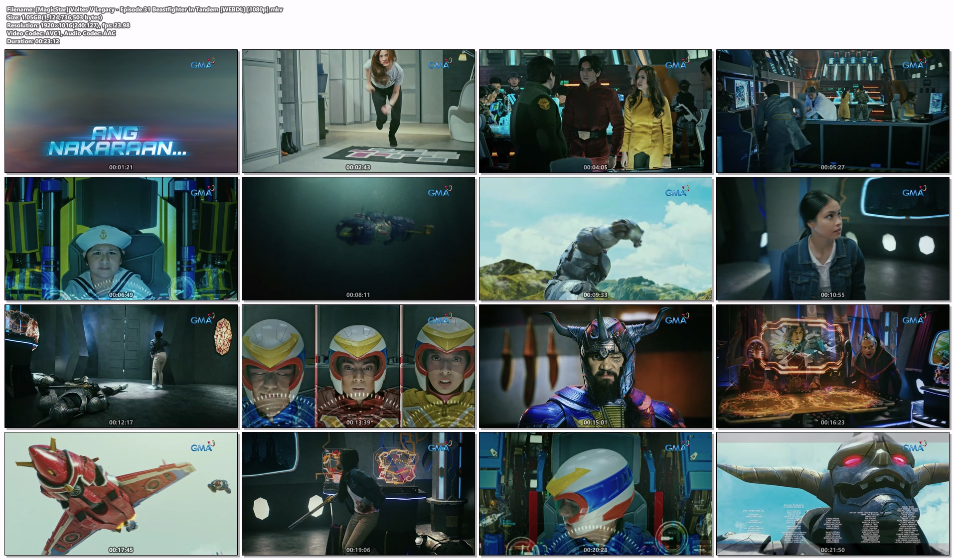The image size is (954, 560).
Task: Click the GMA logo on the running woman frame
Action: pyautogui.click(x=439, y=64)
